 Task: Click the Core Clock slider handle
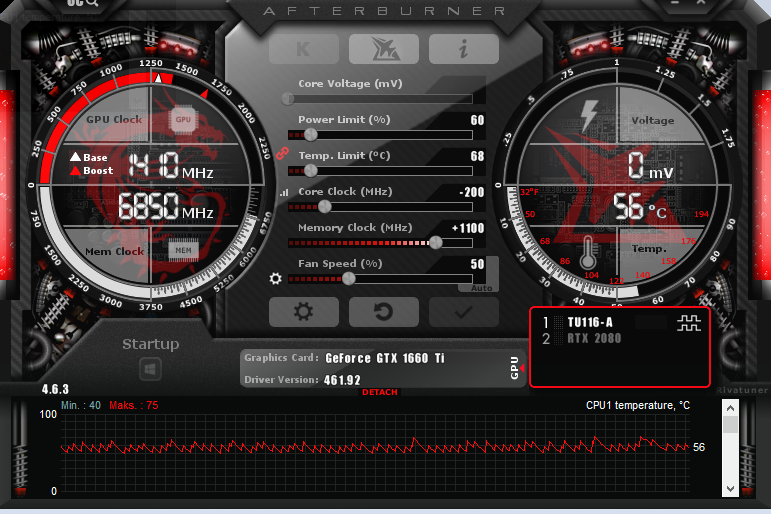[325, 207]
